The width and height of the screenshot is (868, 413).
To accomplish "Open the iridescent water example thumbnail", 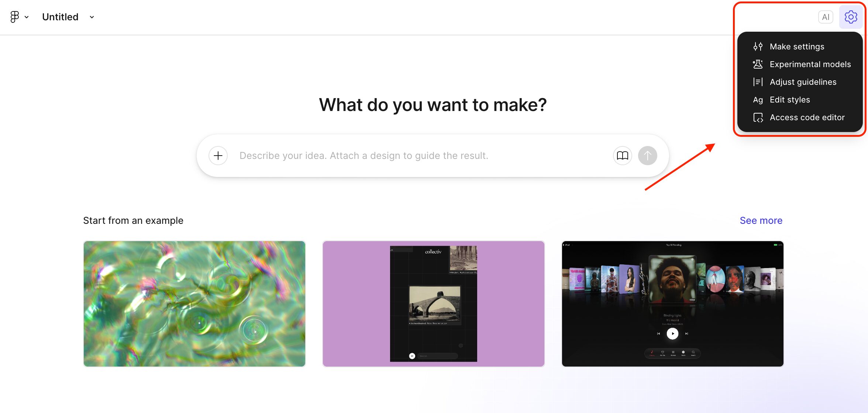I will [194, 303].
